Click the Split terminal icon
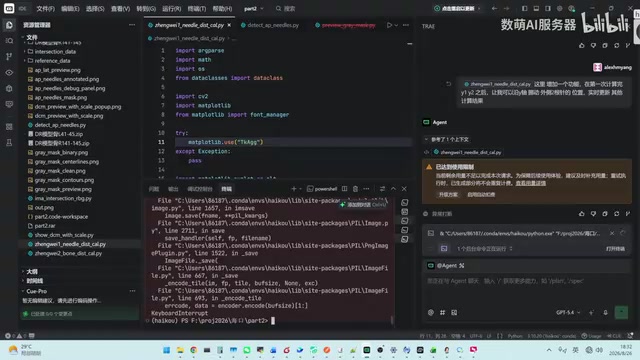 tap(344, 189)
